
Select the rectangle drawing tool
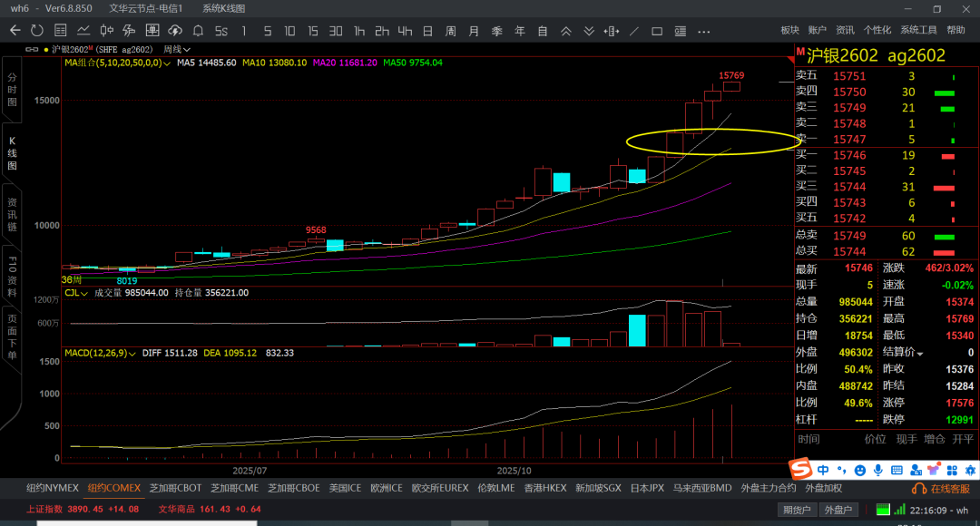pyautogui.click(x=657, y=31)
